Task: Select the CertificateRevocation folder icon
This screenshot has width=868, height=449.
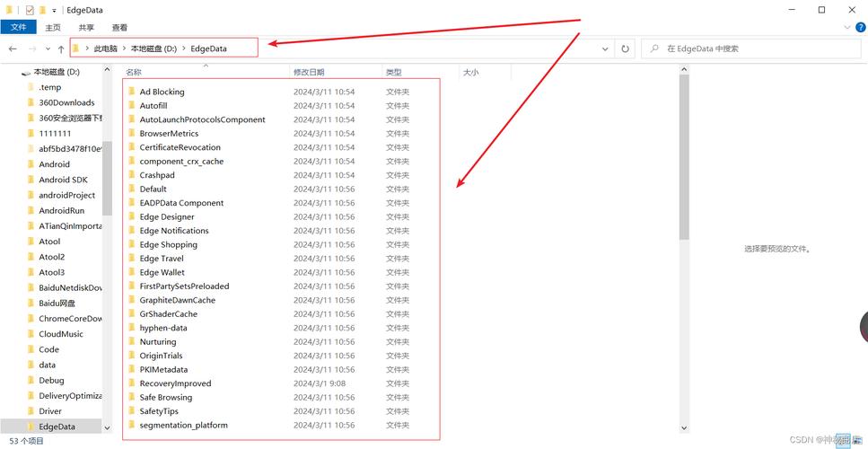Action: pos(131,146)
